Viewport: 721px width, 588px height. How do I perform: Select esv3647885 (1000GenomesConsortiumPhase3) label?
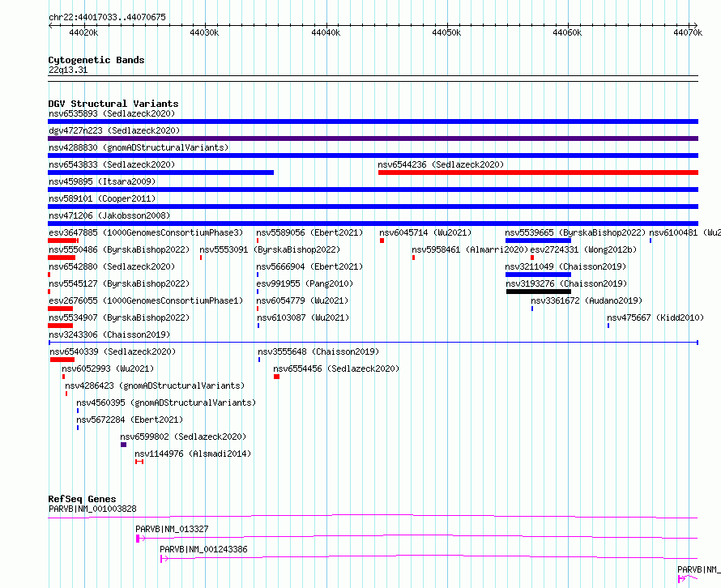pyautogui.click(x=146, y=232)
